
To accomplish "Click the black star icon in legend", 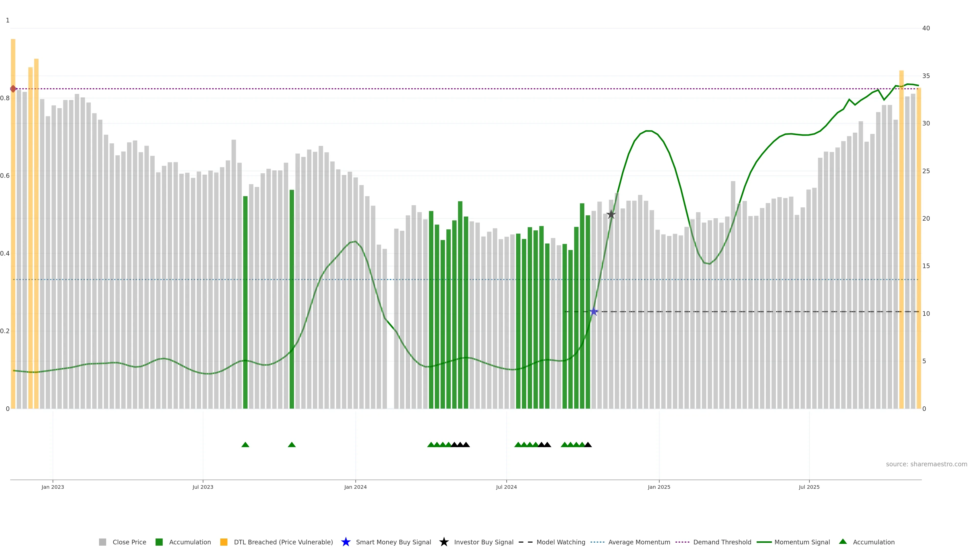I will pyautogui.click(x=444, y=542).
